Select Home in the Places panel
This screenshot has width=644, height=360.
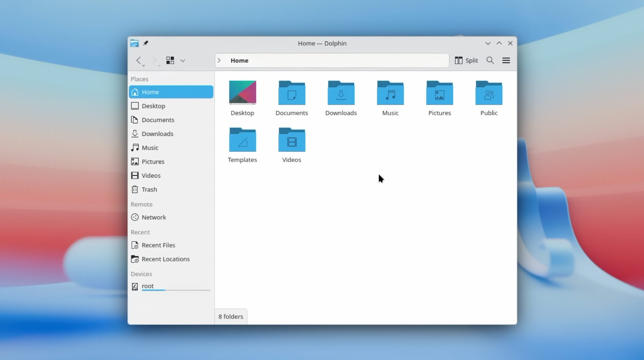(171, 92)
